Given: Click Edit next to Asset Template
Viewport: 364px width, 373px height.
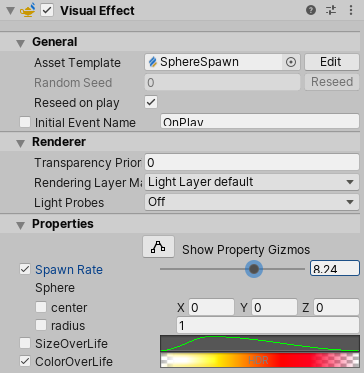Looking at the screenshot, I should pyautogui.click(x=332, y=62).
